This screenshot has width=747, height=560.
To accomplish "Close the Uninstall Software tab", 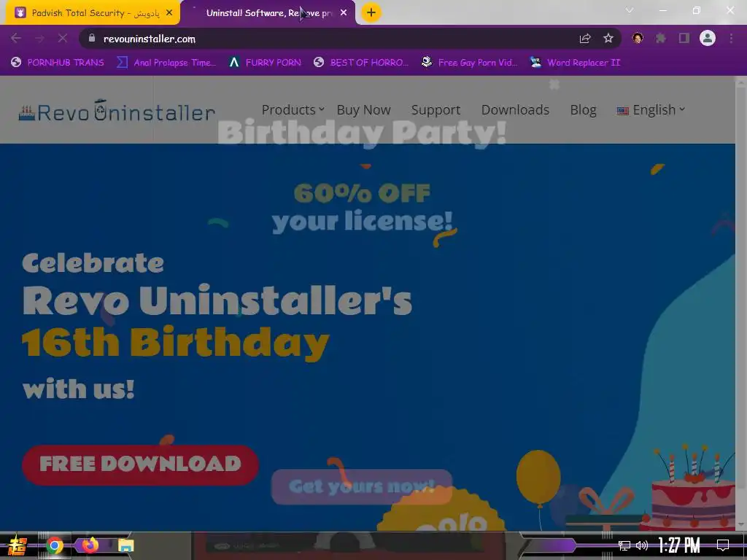I will coord(344,13).
